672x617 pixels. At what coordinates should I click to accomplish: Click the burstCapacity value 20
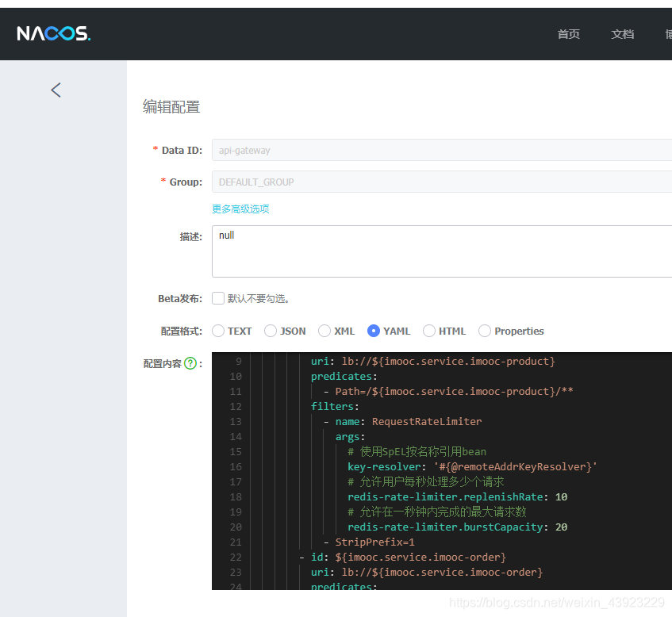click(562, 527)
